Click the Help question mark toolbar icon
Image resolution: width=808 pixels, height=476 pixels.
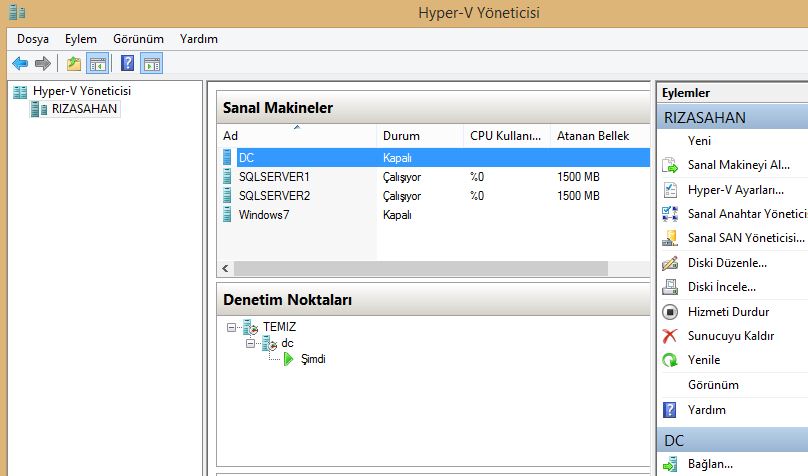point(128,64)
